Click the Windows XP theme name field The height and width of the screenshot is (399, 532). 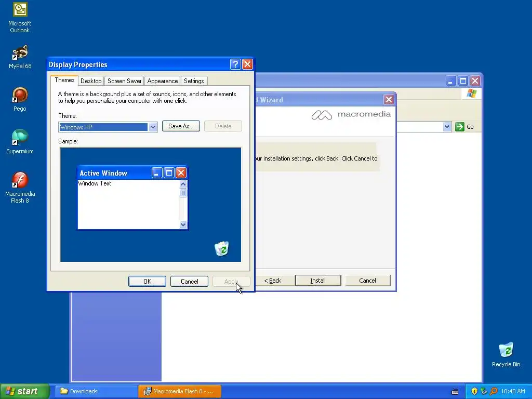(x=103, y=127)
